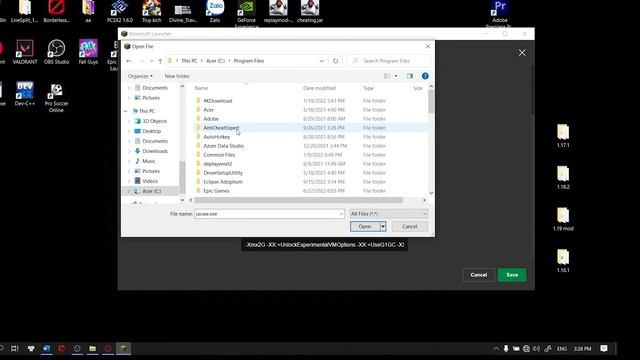Click Cancel in the Minecraft Launcher
640x360 pixels.
pos(478,275)
